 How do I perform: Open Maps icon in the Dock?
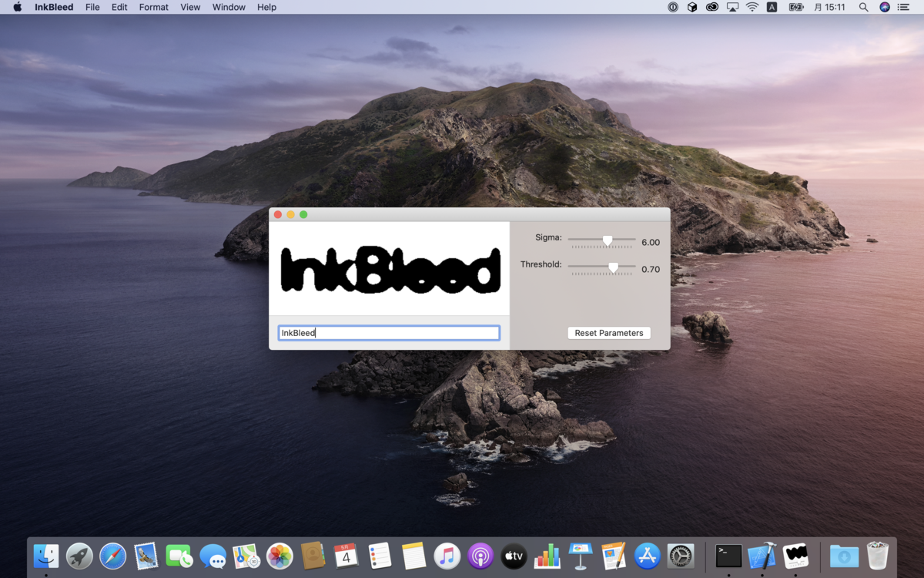click(x=246, y=556)
